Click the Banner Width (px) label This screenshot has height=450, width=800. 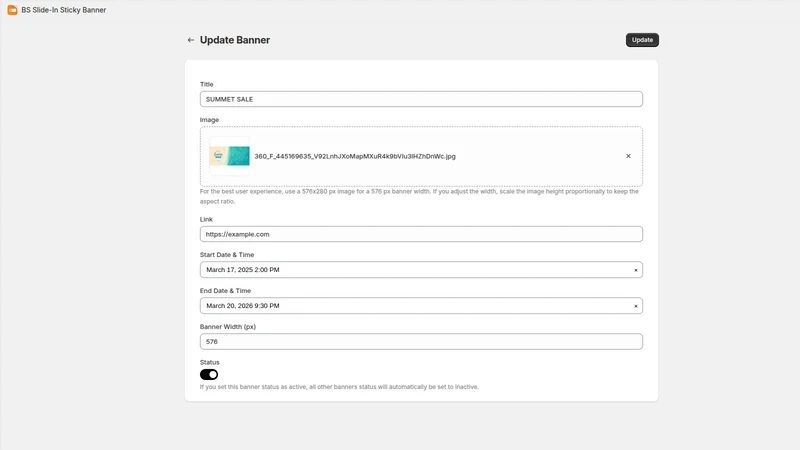click(228, 327)
